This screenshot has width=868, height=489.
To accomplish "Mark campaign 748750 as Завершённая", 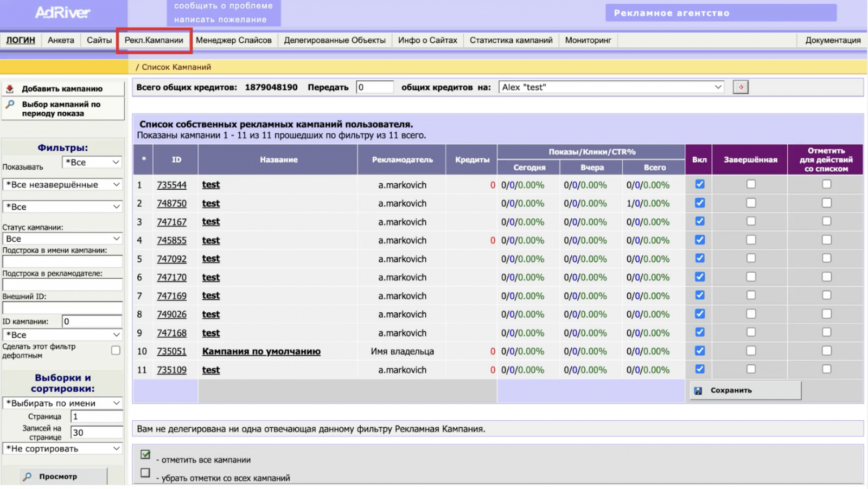I will point(751,203).
